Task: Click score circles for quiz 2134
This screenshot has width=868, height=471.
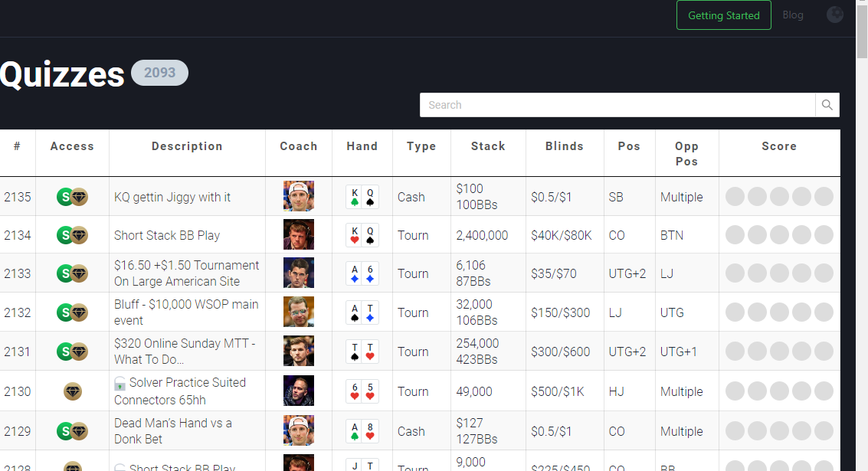Action: tap(779, 234)
